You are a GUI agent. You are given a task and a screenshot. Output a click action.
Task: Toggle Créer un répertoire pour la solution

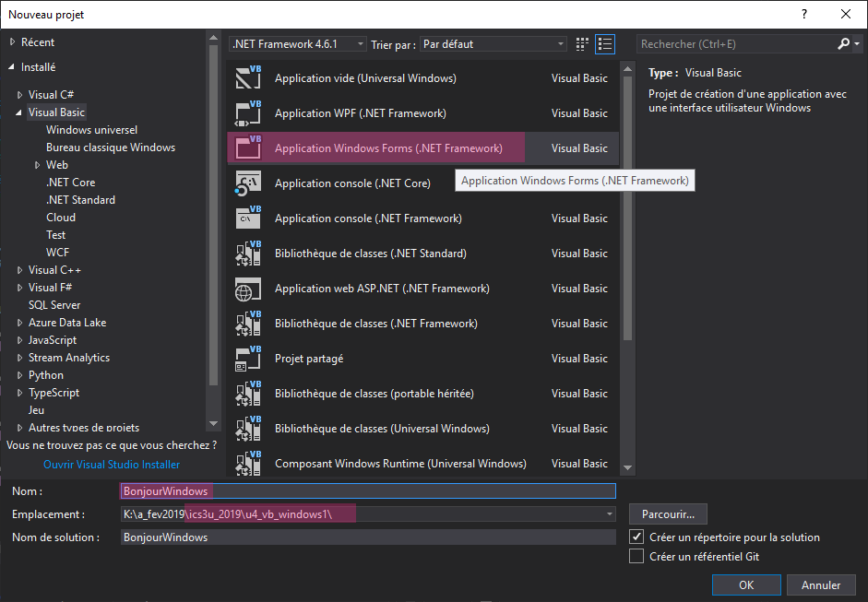pos(636,537)
